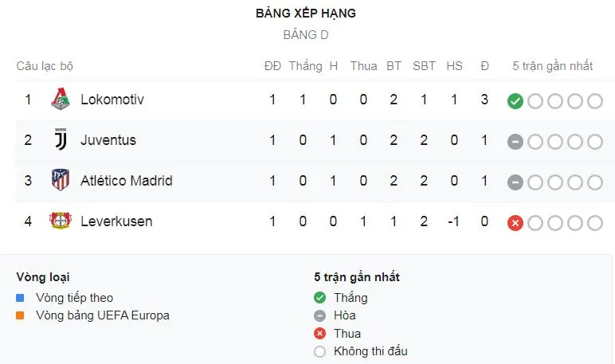The image size is (615, 364).
Task: Click the blue Vòng tiếp theo swatch
Action: 21,298
